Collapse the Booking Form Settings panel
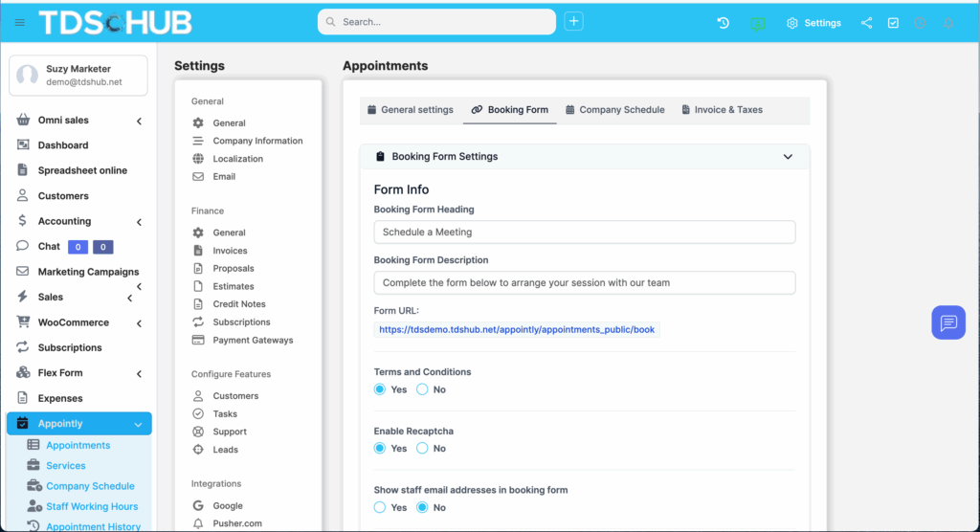The width and height of the screenshot is (980, 532). (788, 157)
